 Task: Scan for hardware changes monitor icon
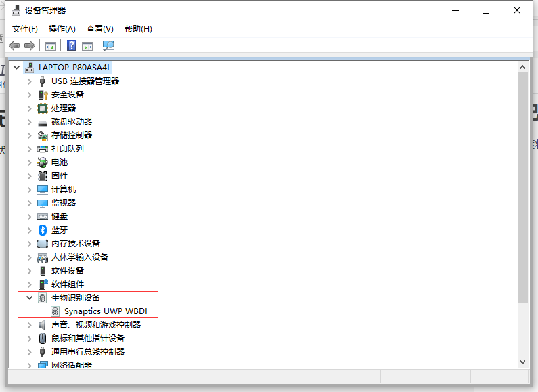[108, 45]
